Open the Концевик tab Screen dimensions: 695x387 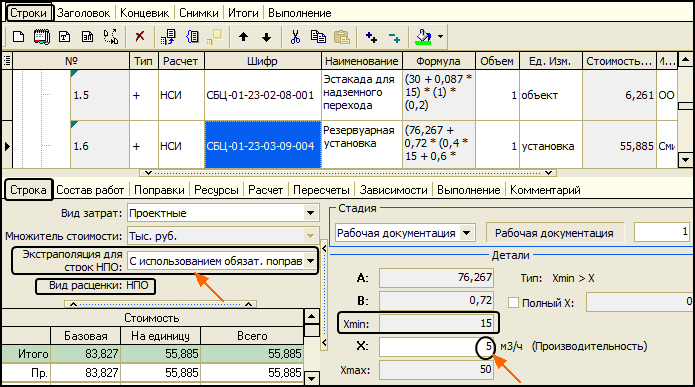[x=144, y=13]
